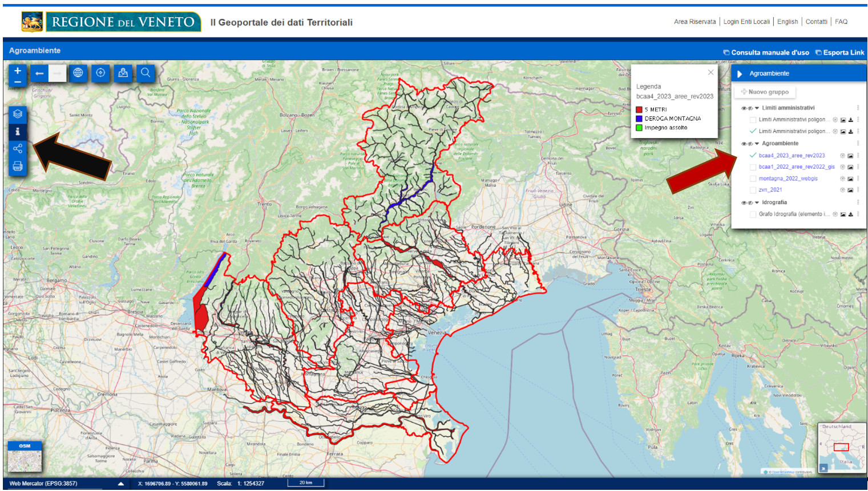Uncheck the bcaa4_2023_aree_rev2023 layer
Image resolution: width=868 pixels, height=491 pixels.
point(753,155)
